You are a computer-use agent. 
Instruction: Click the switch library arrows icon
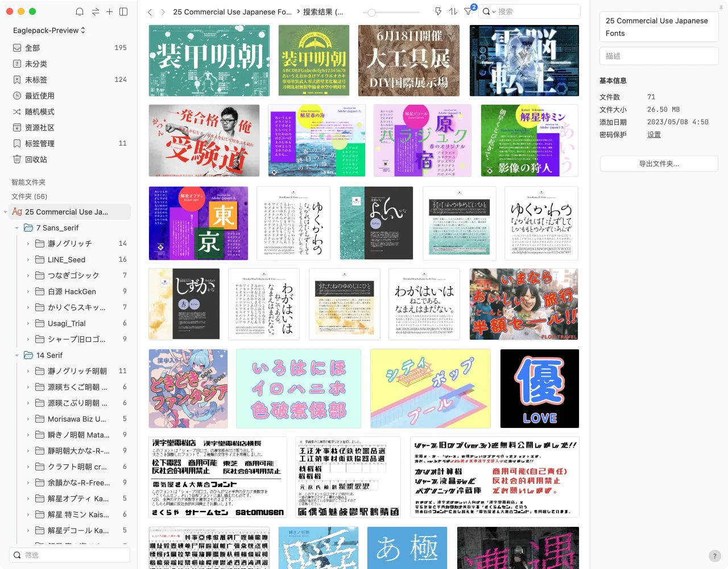95,11
